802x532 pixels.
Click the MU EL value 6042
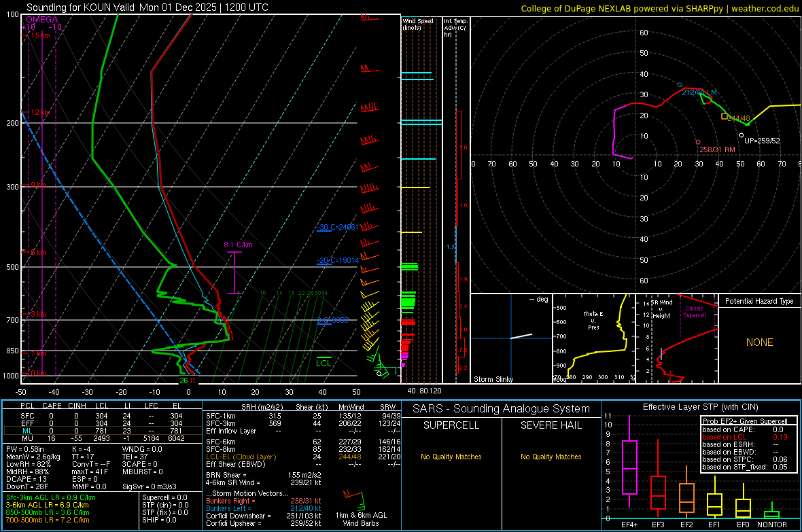[176, 438]
